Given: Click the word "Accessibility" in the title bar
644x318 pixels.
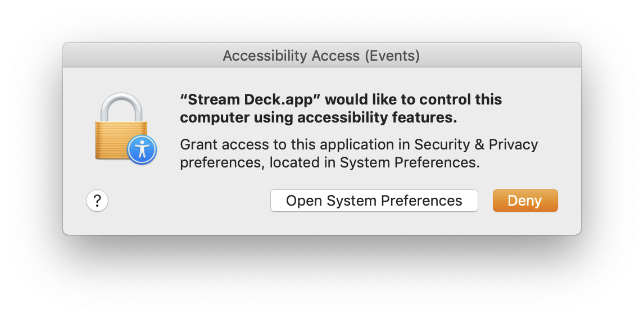Looking at the screenshot, I should (x=265, y=56).
